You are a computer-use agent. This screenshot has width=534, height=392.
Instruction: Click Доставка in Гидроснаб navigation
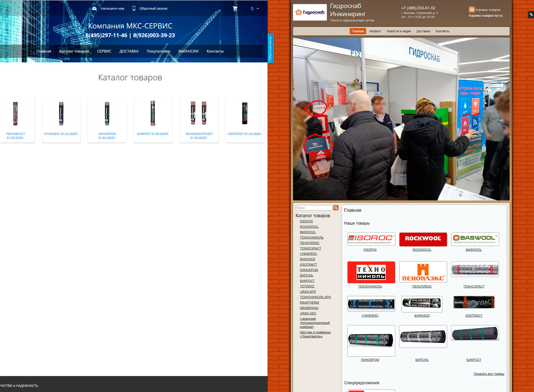click(423, 31)
